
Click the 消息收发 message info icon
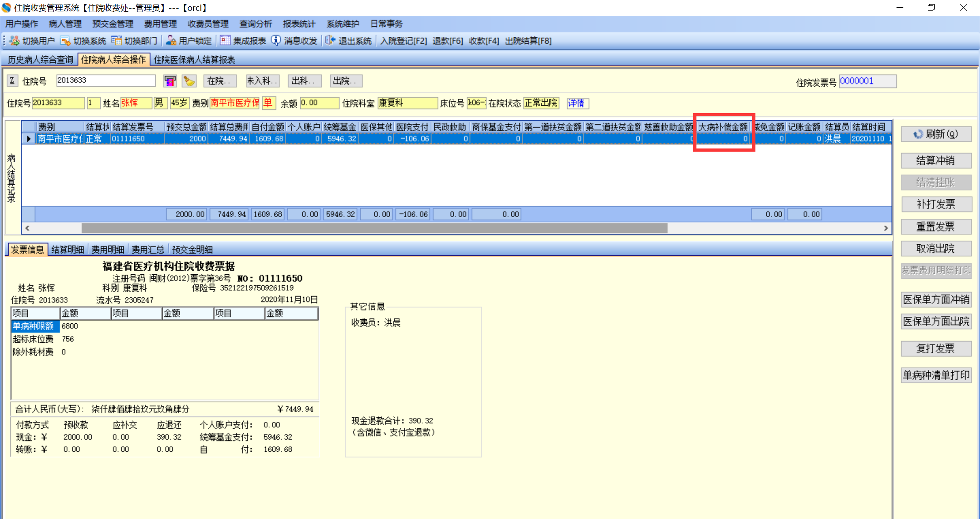pos(276,41)
